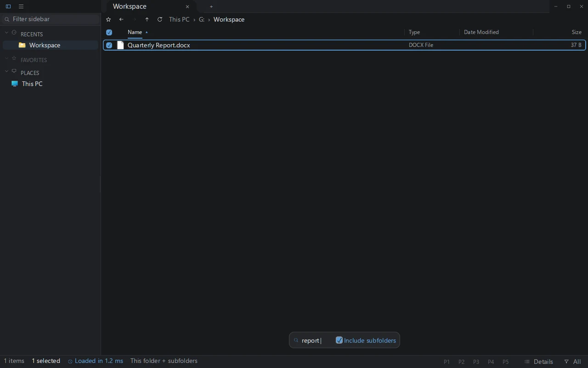The image size is (588, 368).
Task: Click 1 items status text
Action: coord(14,361)
